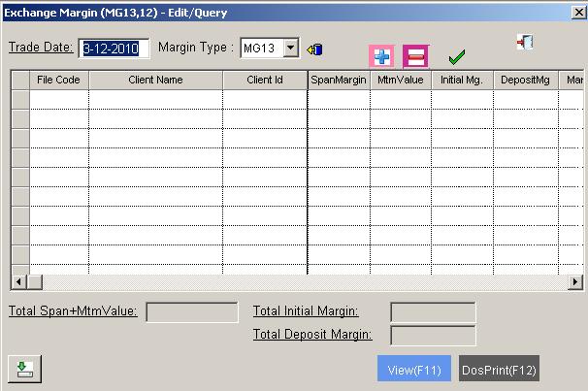588x391 pixels.
Task: Click the DepositMg column header
Action: [x=525, y=80]
